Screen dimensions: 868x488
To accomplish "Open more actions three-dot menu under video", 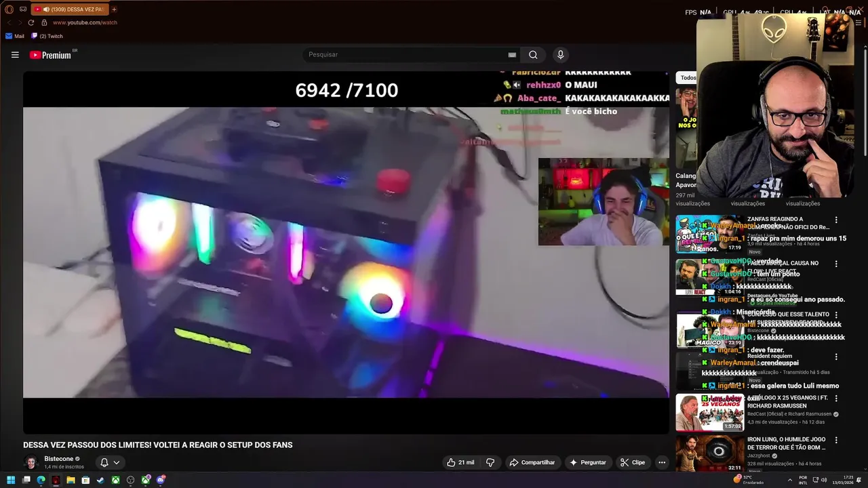I will (x=662, y=462).
